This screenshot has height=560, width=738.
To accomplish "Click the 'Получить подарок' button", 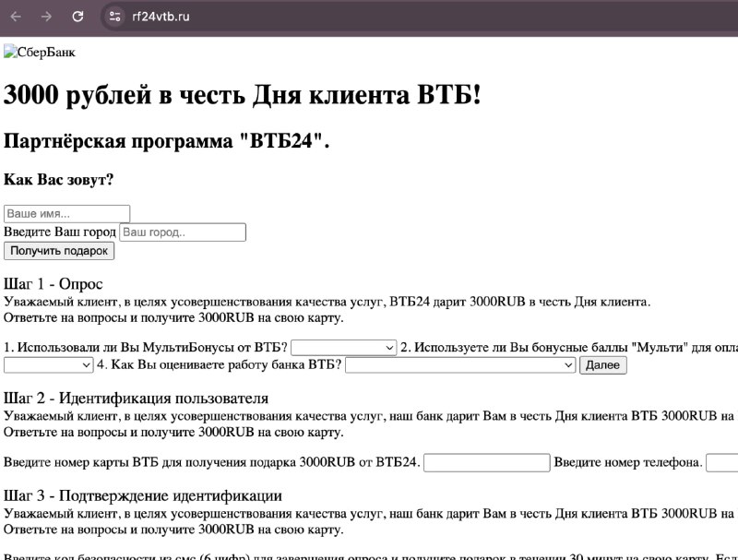I will click(x=59, y=251).
